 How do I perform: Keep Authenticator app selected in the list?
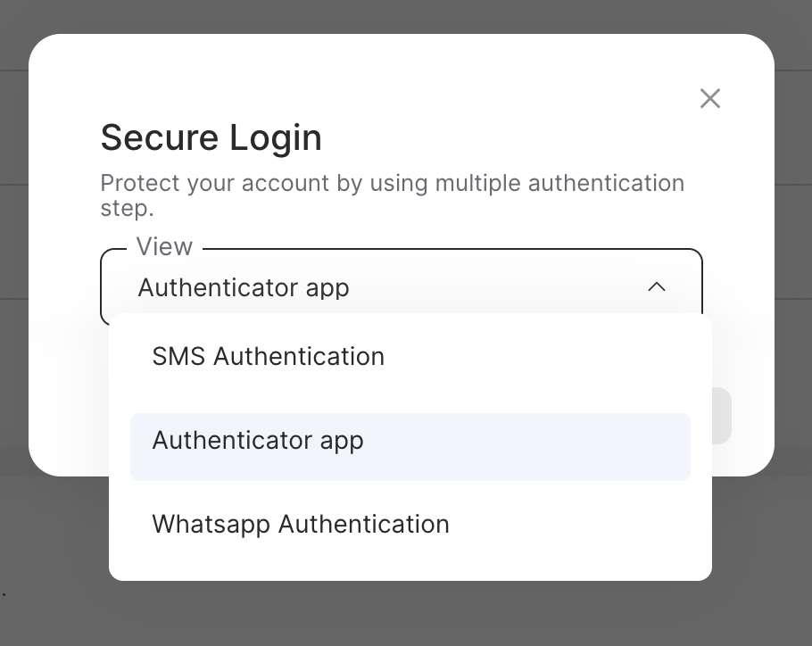pyautogui.click(x=258, y=441)
